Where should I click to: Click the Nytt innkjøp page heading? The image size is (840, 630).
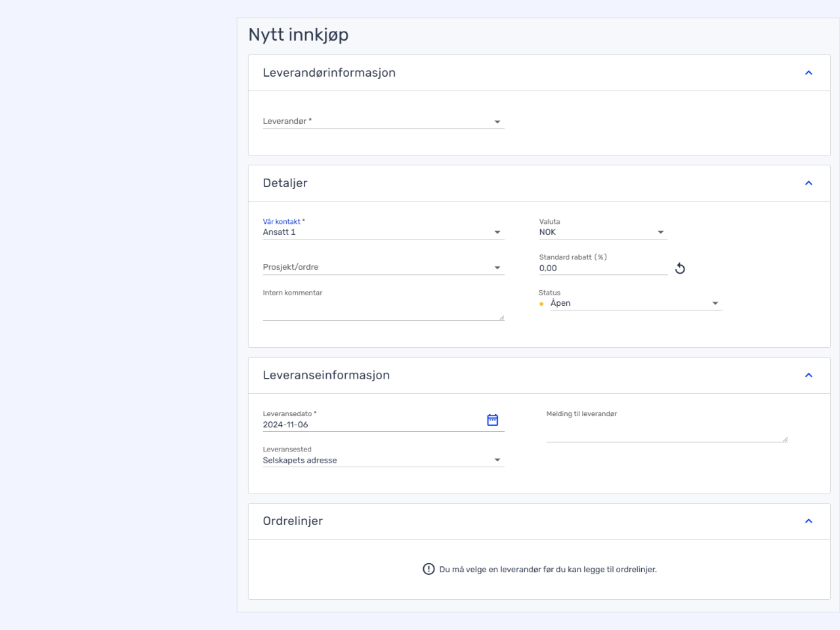(299, 35)
